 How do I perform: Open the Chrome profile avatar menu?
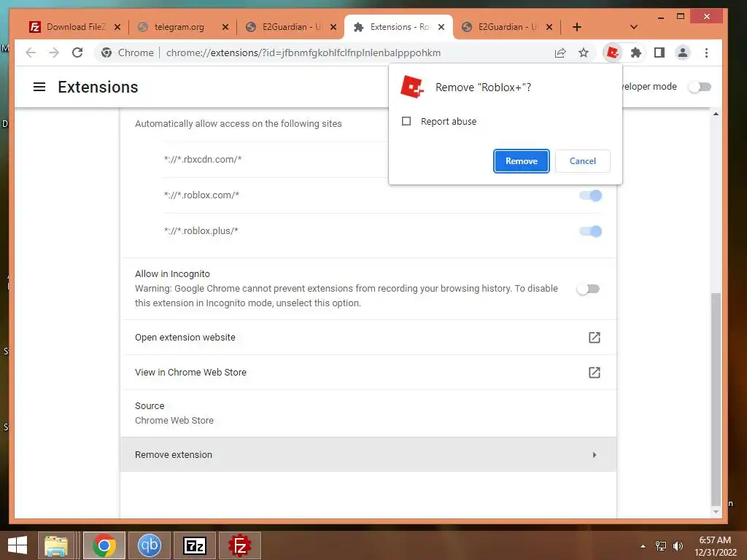683,52
